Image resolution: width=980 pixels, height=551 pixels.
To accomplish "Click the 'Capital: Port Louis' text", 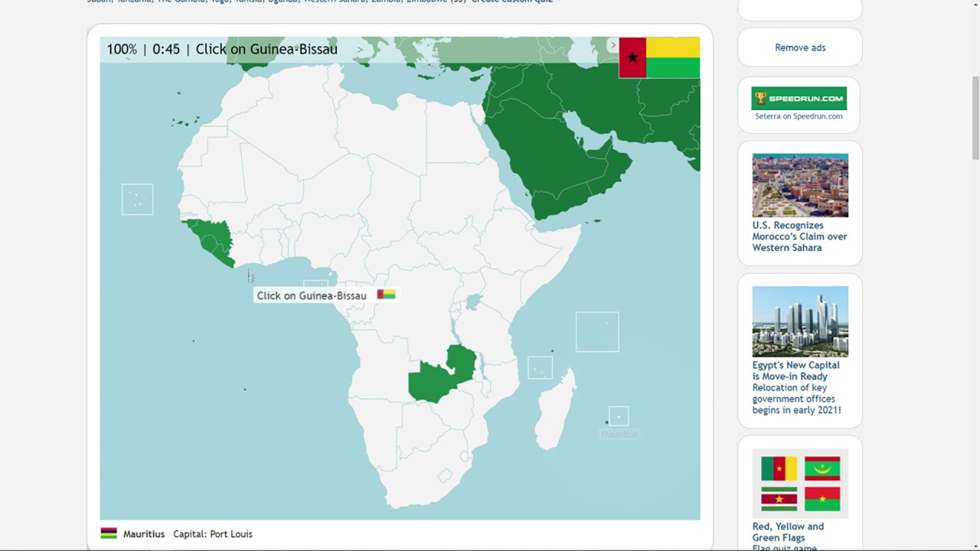I will 213,533.
